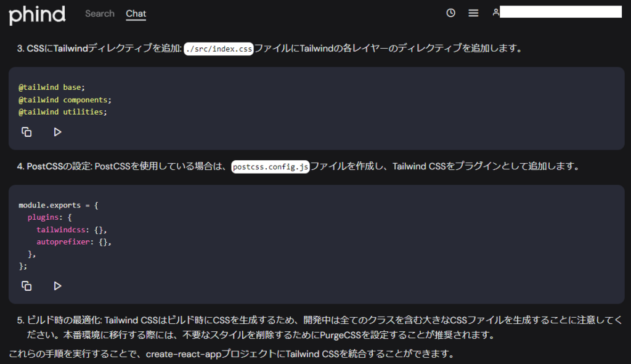Click the '@tailwind components;' code line

65,100
